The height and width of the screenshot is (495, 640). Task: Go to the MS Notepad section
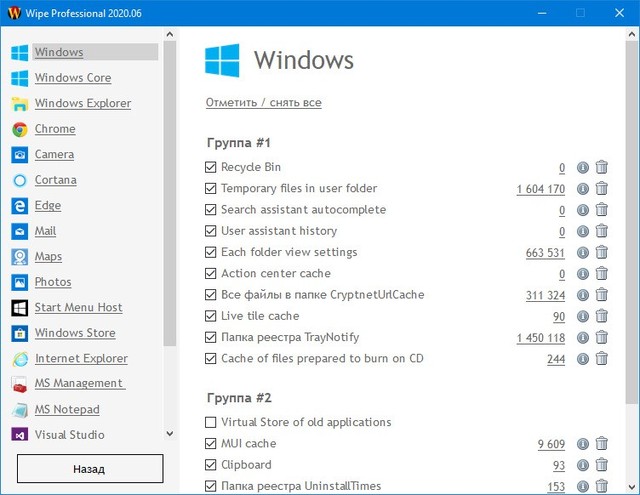pyautogui.click(x=67, y=410)
